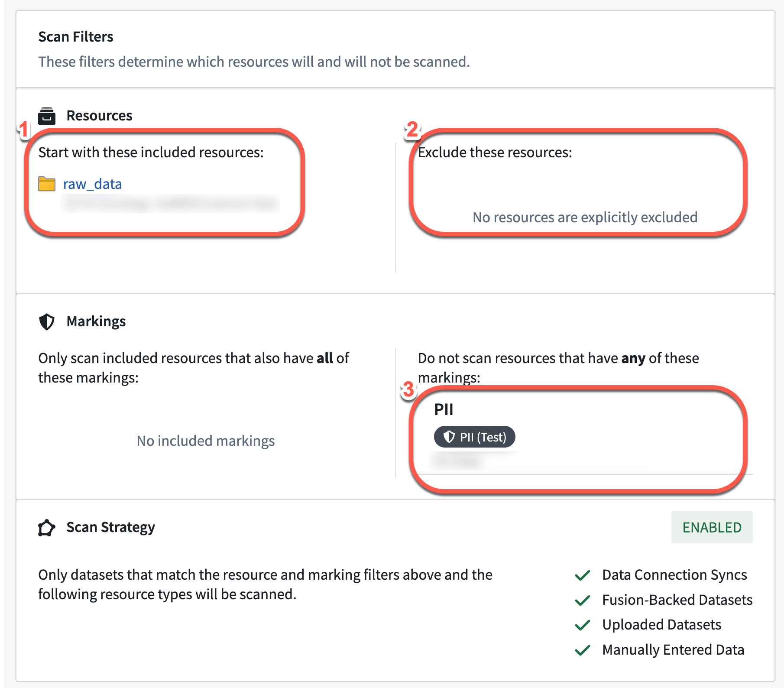Click the checkmark beside Data Connection Syncs
The height and width of the screenshot is (688, 784).
[581, 575]
